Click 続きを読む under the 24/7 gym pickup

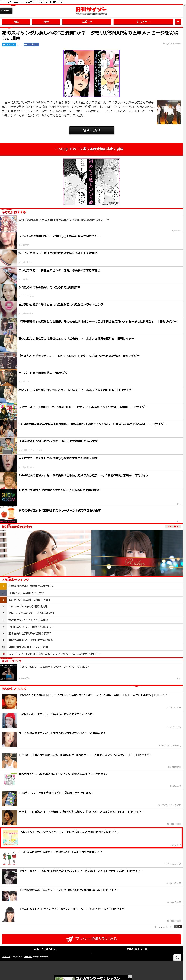tap(24, 678)
